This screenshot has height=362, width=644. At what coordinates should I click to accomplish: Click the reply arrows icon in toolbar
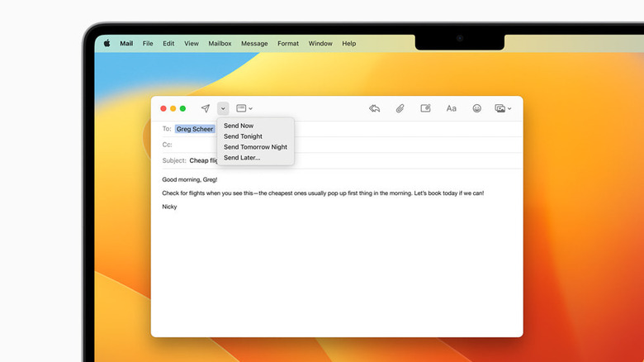(374, 108)
